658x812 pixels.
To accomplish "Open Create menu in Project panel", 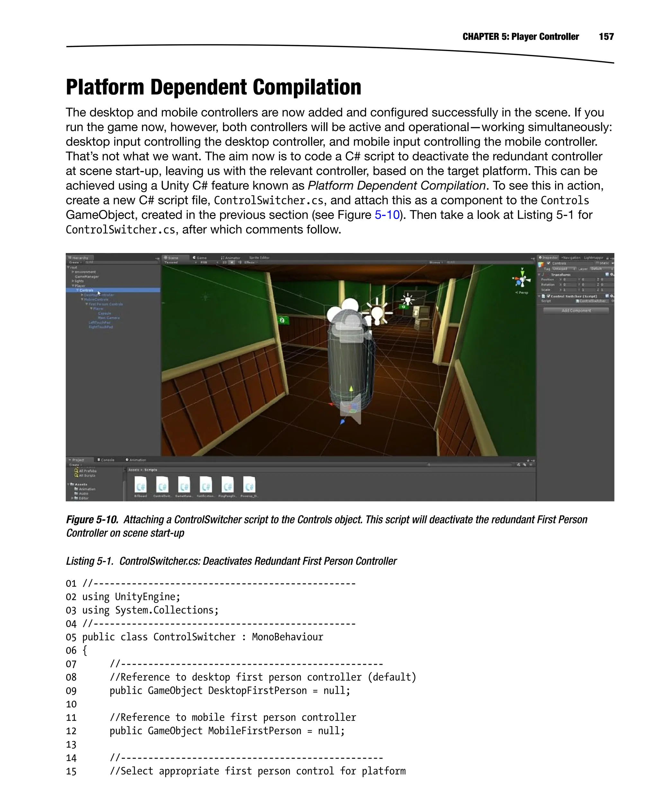I will coord(75,465).
